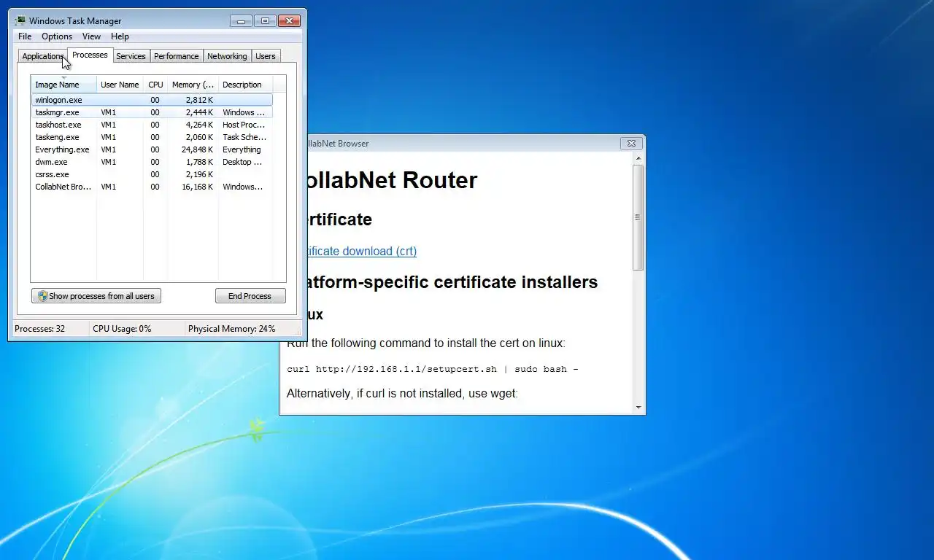Click Show processes from all users button
The width and height of the screenshot is (934, 560).
click(x=96, y=296)
